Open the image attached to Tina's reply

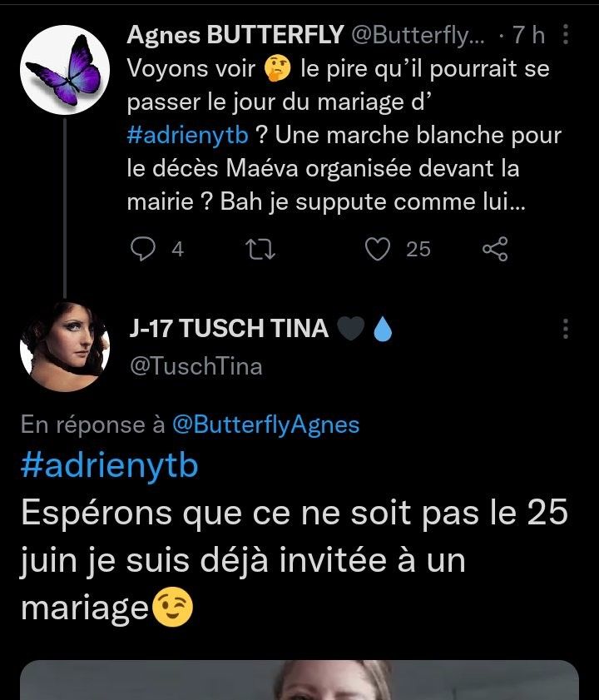299,679
